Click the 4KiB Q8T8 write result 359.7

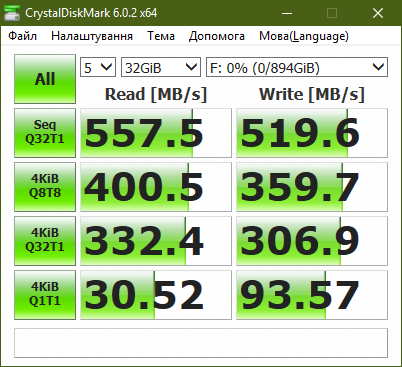coord(312,187)
